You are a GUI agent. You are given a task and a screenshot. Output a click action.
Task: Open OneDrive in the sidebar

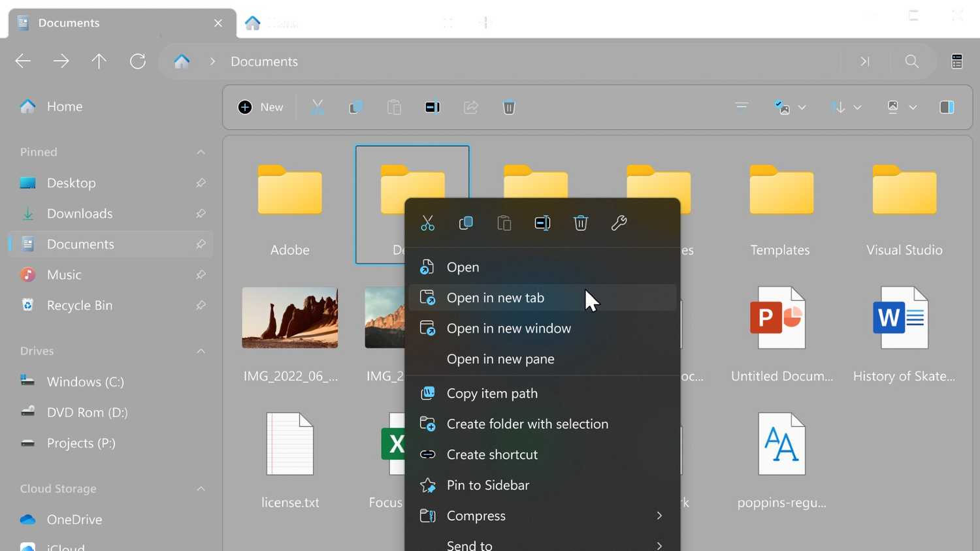110,520
